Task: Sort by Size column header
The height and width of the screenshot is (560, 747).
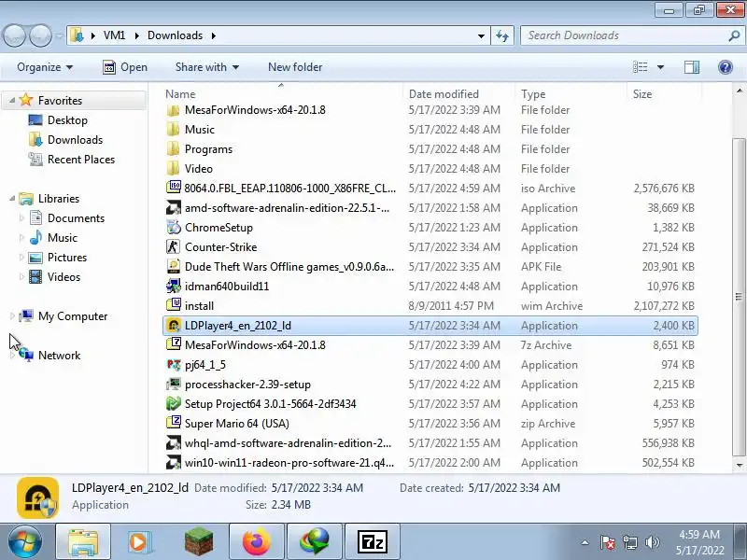Action: [664, 94]
